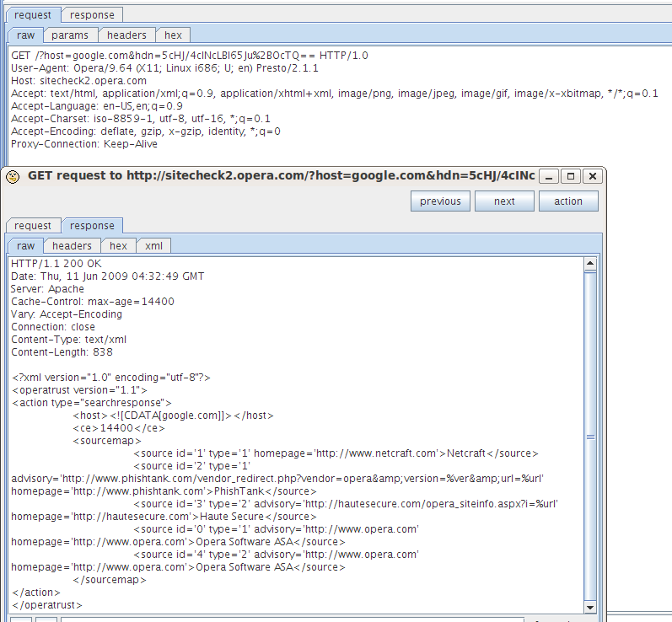
Task: Click the closing </sourcemap> tag
Action: 110,580
